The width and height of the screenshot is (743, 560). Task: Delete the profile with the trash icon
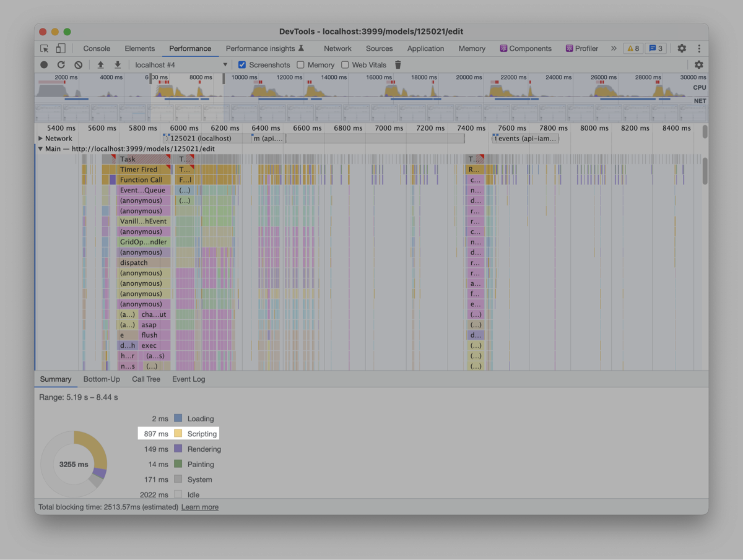[398, 64]
